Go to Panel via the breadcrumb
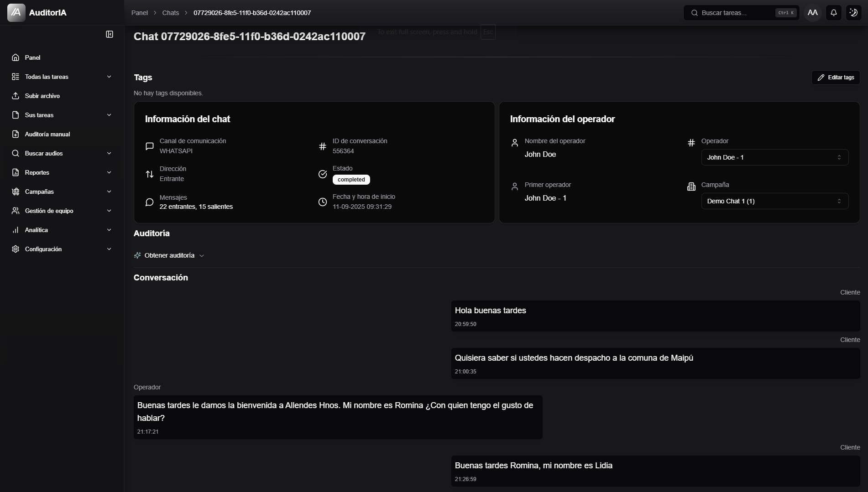 pyautogui.click(x=140, y=13)
